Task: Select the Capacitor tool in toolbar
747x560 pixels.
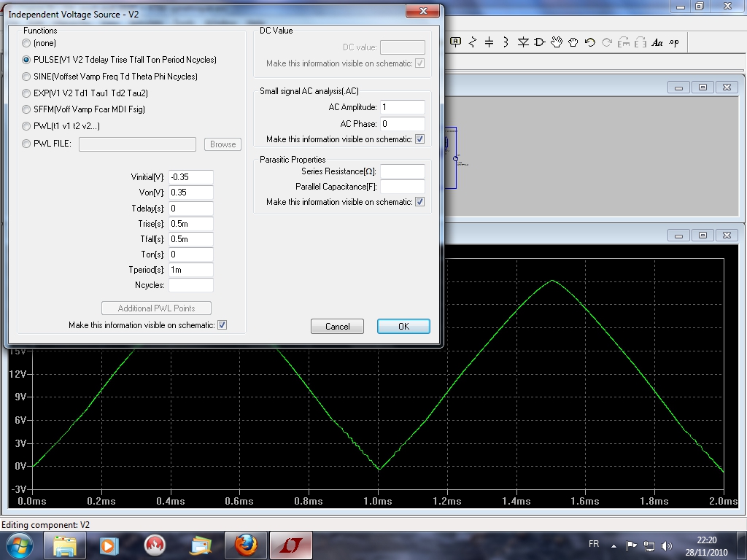Action: point(489,42)
